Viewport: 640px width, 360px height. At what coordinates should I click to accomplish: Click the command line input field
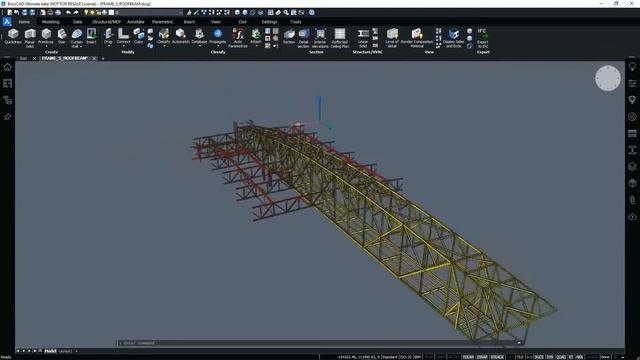coord(319,343)
